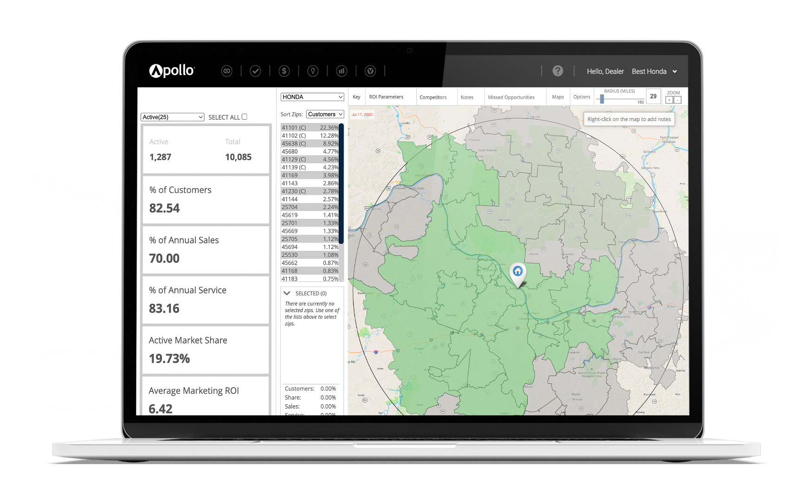Viewport: 812px width, 504px height.
Task: Select zip row 41230 (C)
Action: click(x=310, y=191)
